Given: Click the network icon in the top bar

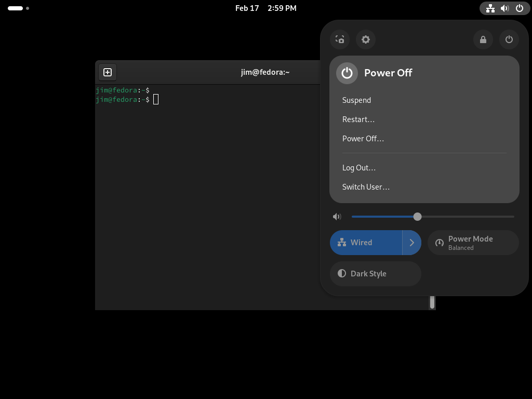Looking at the screenshot, I should coord(490,8).
